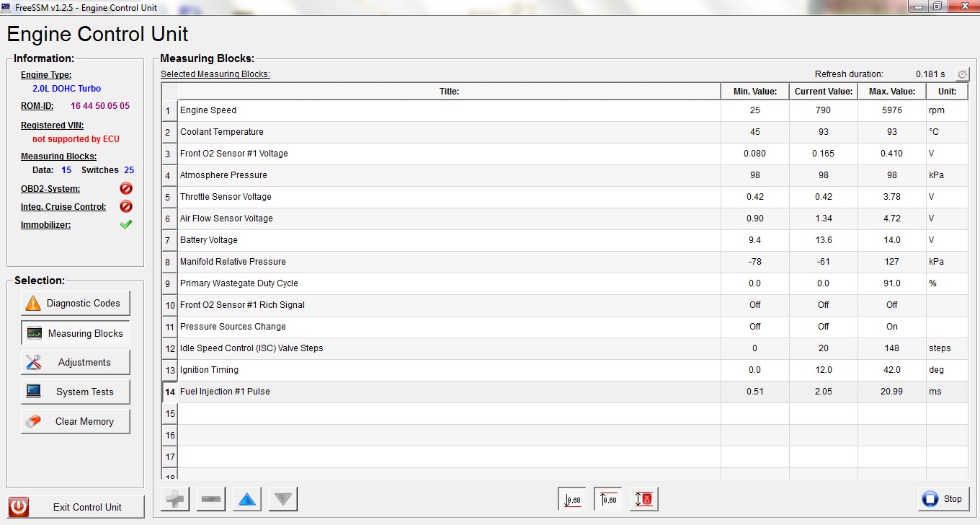Click the remove measuring block minus icon
The width and height of the screenshot is (980, 525).
pos(210,498)
